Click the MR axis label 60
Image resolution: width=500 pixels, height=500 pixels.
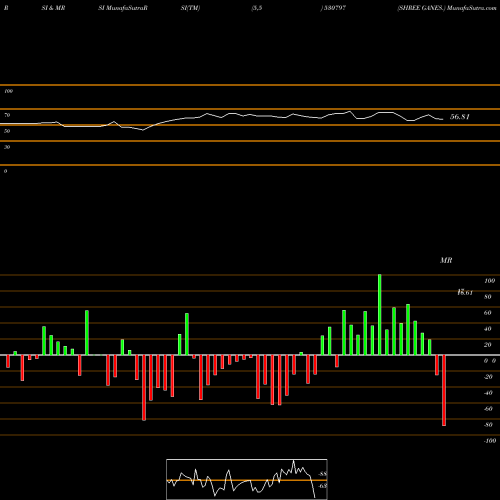pyautogui.click(x=488, y=313)
